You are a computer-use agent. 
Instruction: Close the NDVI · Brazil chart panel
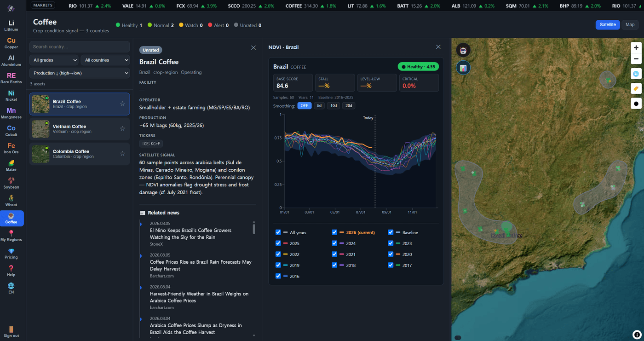coord(438,47)
